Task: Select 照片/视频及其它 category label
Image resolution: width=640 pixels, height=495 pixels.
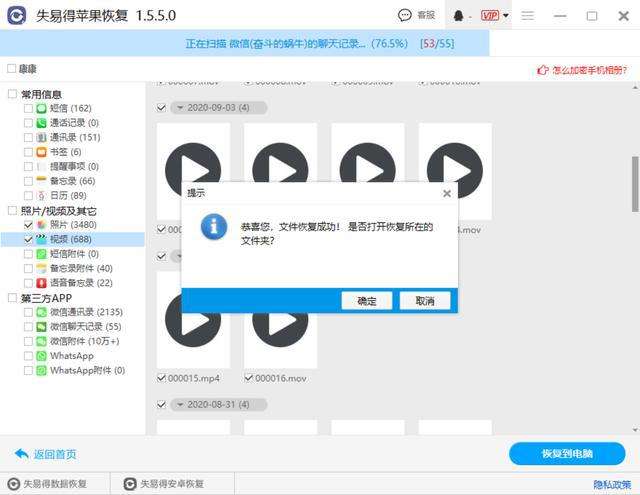Action: [58, 211]
